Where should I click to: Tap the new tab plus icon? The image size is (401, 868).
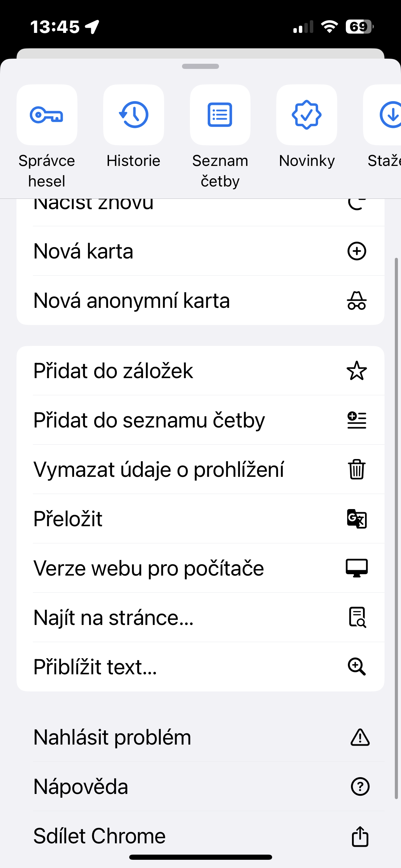pyautogui.click(x=356, y=251)
